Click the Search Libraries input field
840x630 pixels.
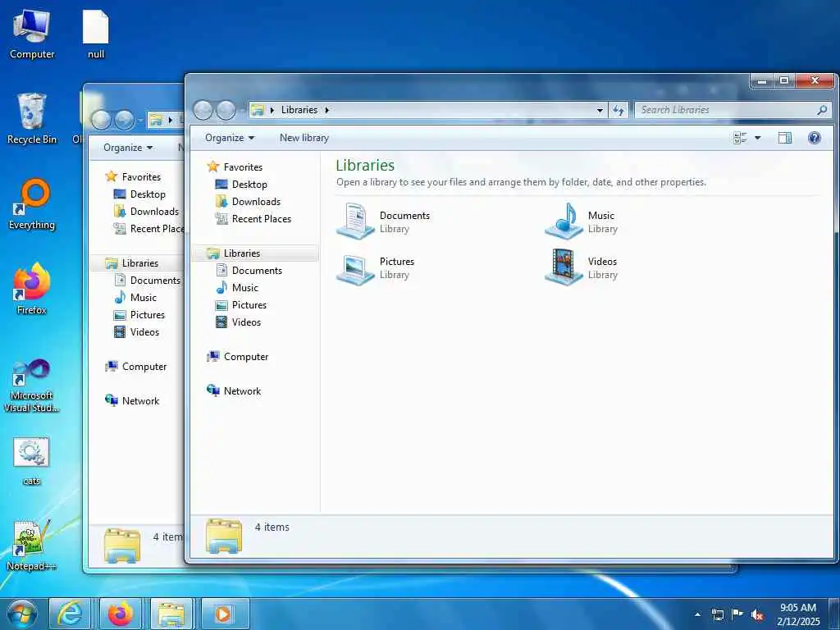click(725, 110)
